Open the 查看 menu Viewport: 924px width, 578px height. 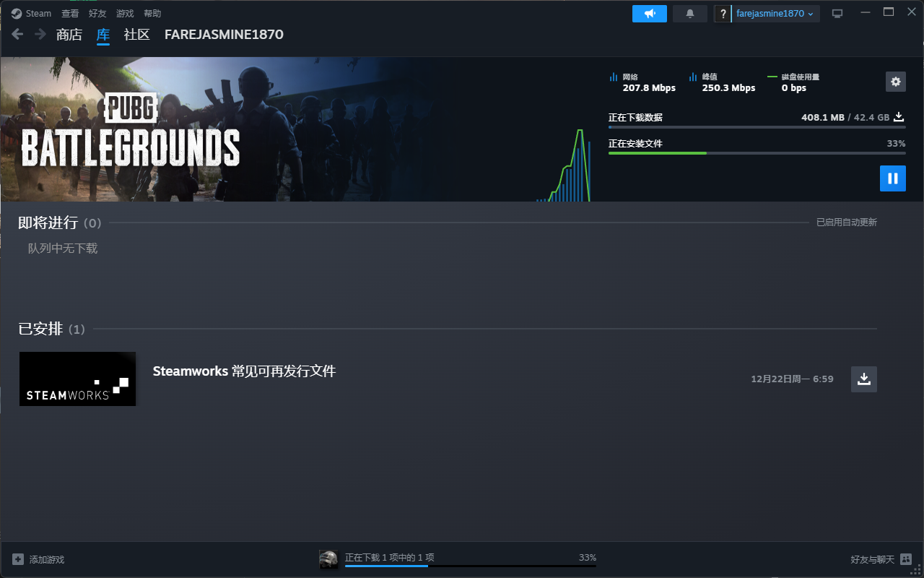coord(70,14)
